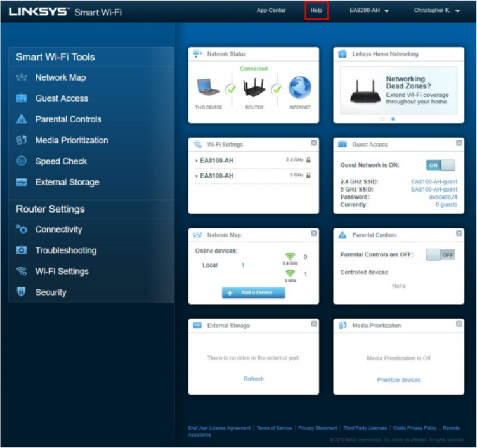This screenshot has height=448, width=477.
Task: Click the Network Status widget header icon
Action: (197, 54)
